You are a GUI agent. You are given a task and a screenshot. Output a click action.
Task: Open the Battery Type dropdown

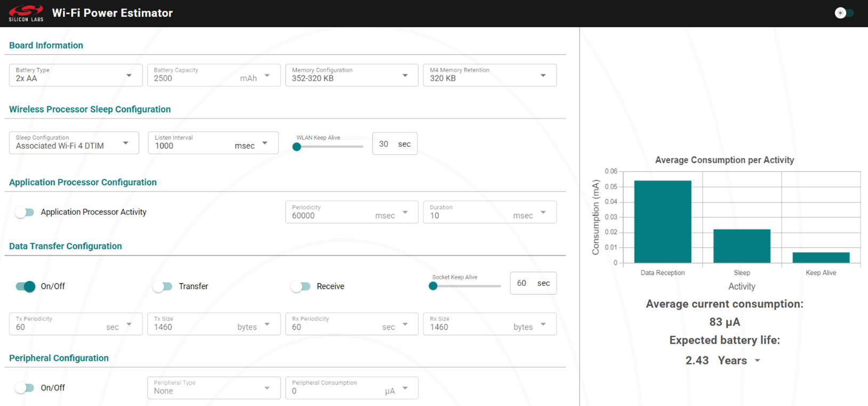(75, 75)
